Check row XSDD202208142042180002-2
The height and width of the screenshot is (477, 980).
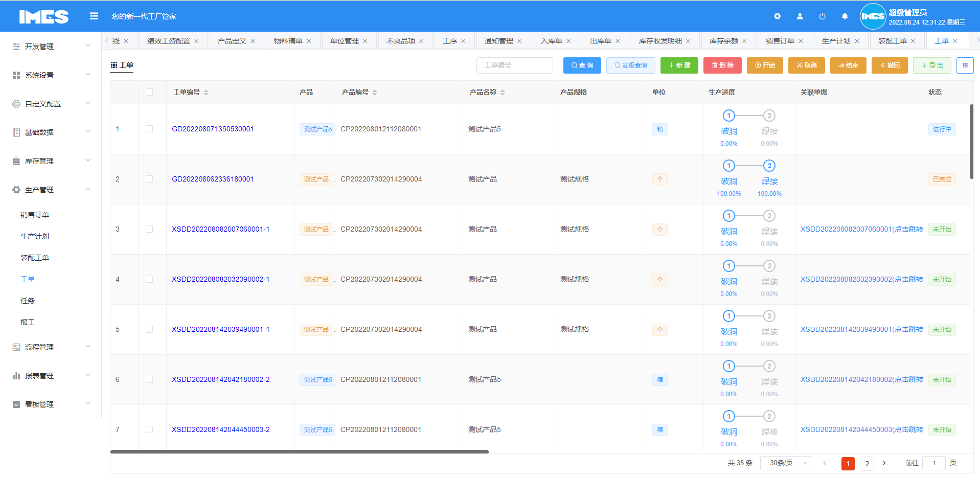(x=149, y=379)
